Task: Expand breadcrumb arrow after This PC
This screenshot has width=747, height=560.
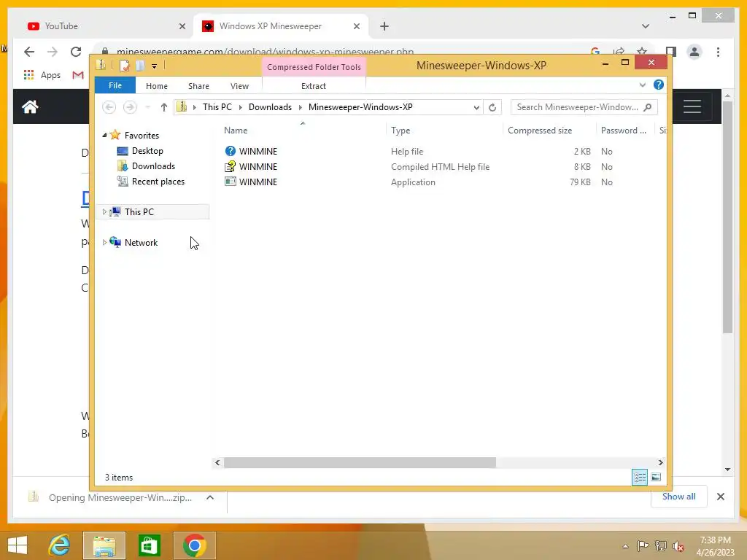Action: (x=241, y=107)
